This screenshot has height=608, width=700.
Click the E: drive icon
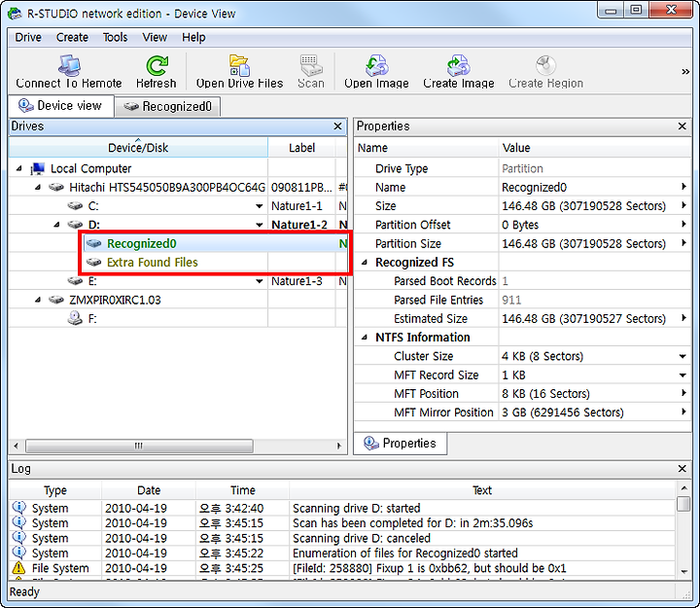75,280
